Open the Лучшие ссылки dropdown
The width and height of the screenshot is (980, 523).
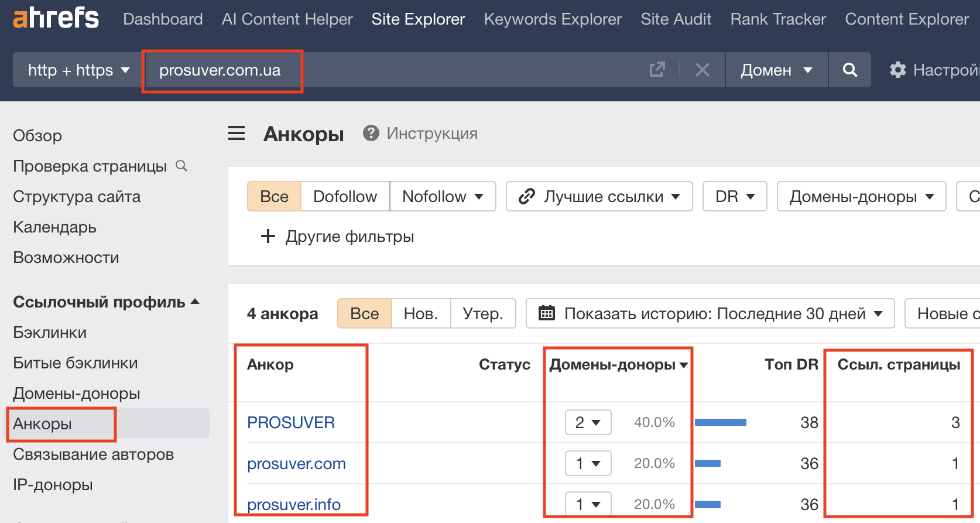(x=599, y=196)
